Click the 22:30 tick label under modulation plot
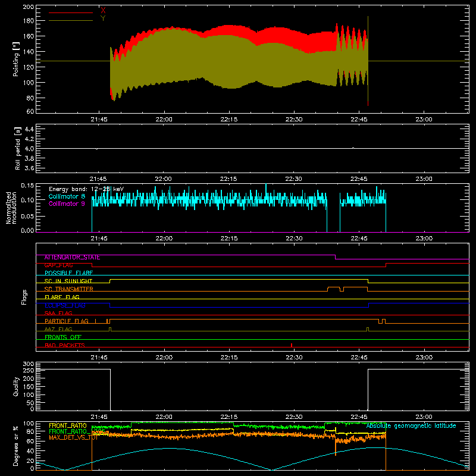The image size is (476, 476). click(x=294, y=239)
